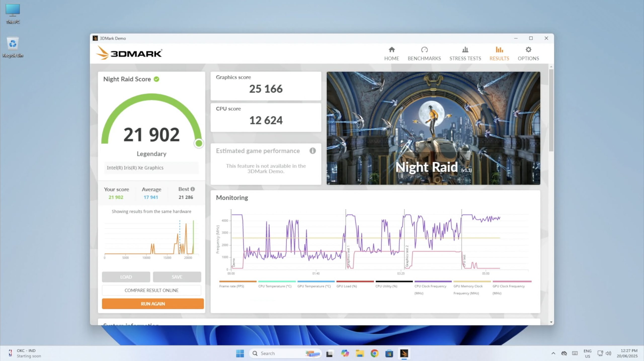Click the scroll down arrow of results page
The image size is (644, 361).
[x=551, y=322]
